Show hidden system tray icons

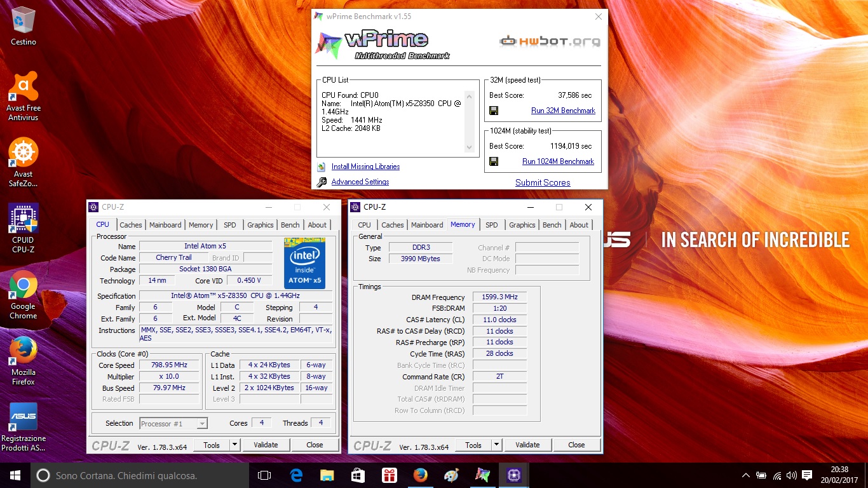(x=746, y=475)
